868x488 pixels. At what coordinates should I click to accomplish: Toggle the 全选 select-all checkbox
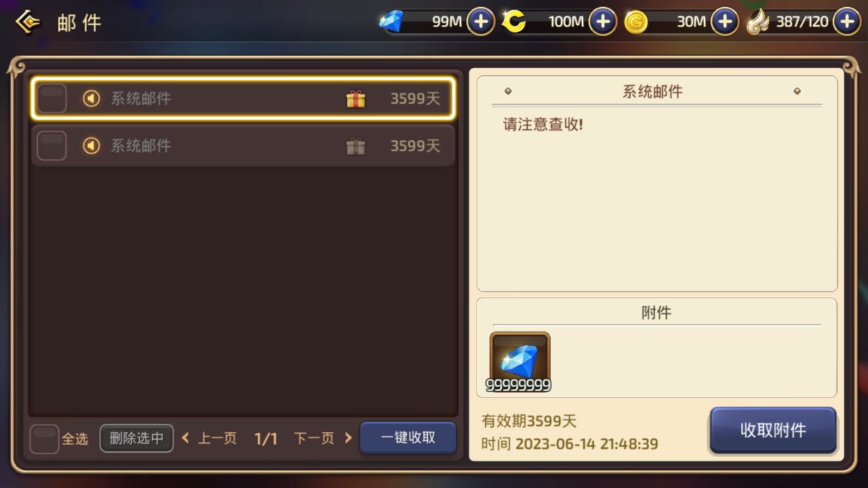coord(45,439)
